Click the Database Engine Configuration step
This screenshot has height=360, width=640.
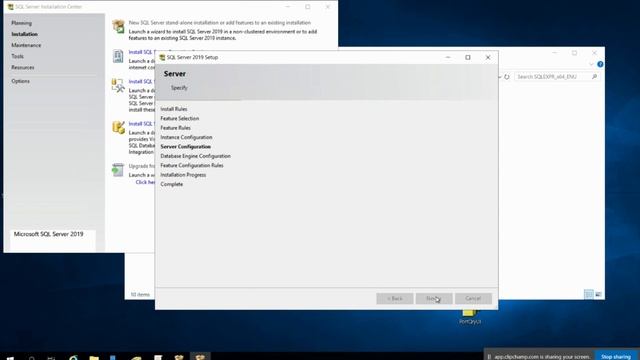[x=196, y=156]
